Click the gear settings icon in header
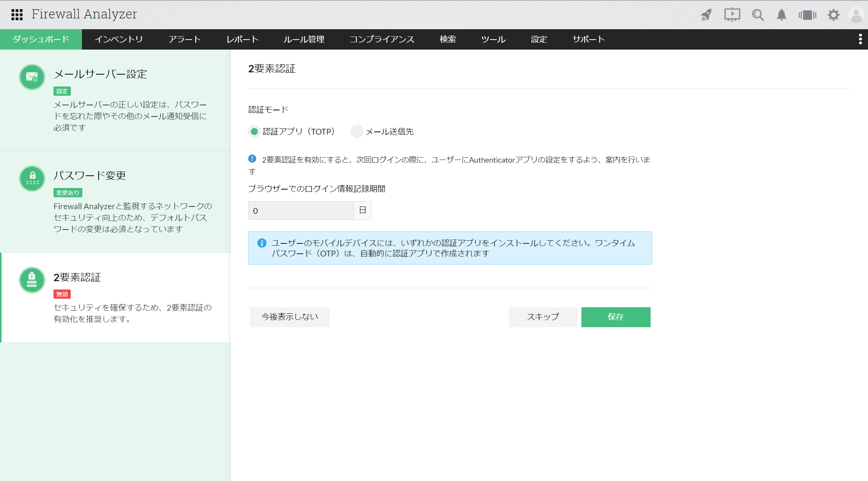868x481 pixels. tap(833, 15)
